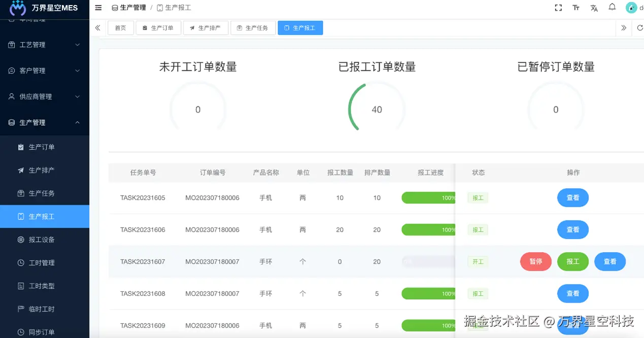Open the 生产任务 tab
This screenshot has width=644, height=338.
(x=253, y=28)
